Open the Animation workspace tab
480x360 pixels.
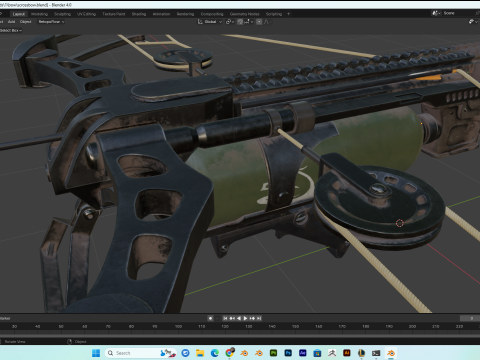click(161, 14)
